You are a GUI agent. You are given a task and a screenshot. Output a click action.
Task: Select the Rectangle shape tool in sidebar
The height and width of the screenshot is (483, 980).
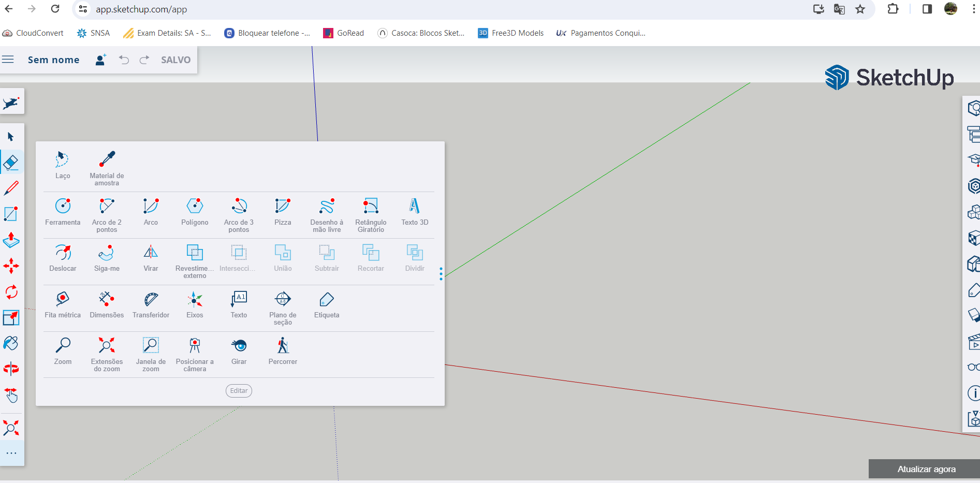[11, 214]
